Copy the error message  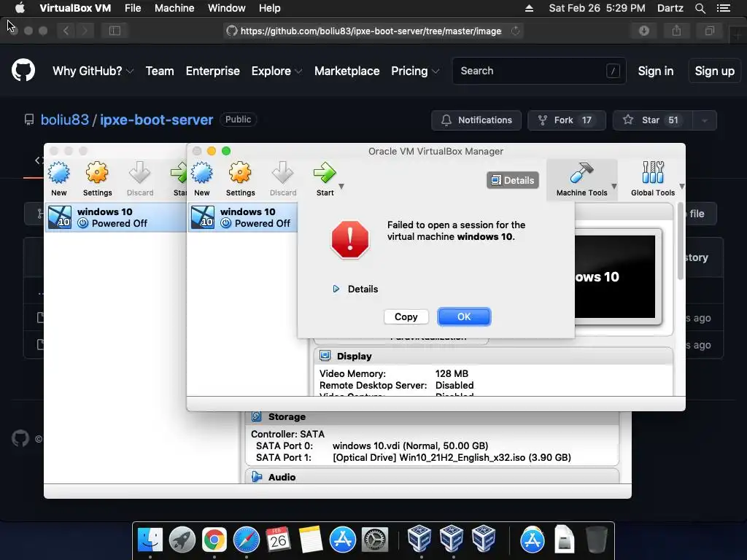[x=406, y=316]
